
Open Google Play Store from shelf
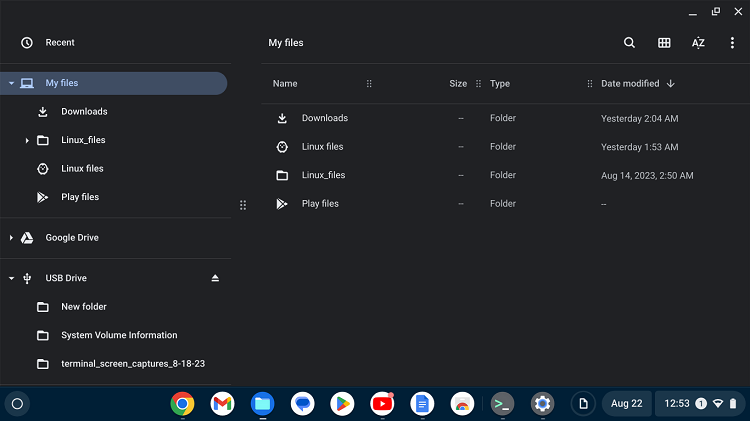click(x=342, y=404)
